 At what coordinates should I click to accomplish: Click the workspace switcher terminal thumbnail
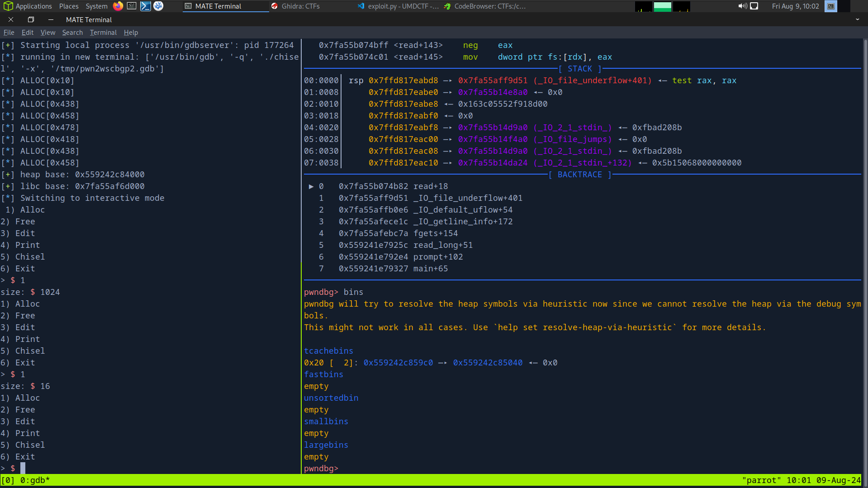tap(831, 6)
